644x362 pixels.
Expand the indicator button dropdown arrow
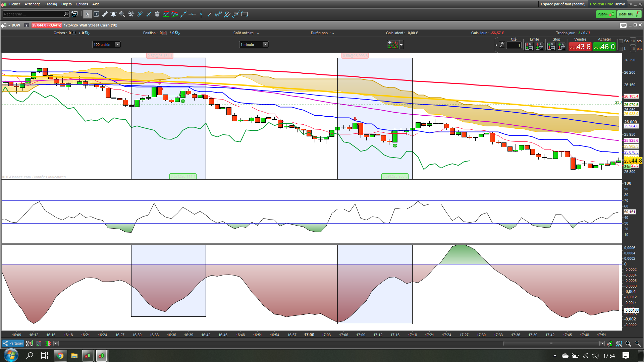click(401, 45)
